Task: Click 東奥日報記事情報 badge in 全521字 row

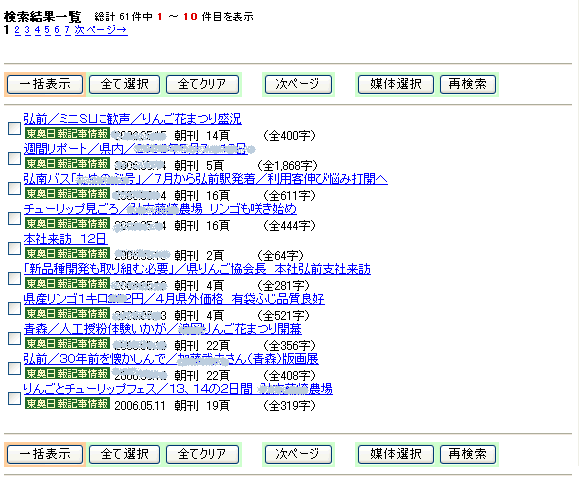Action: 67,313
